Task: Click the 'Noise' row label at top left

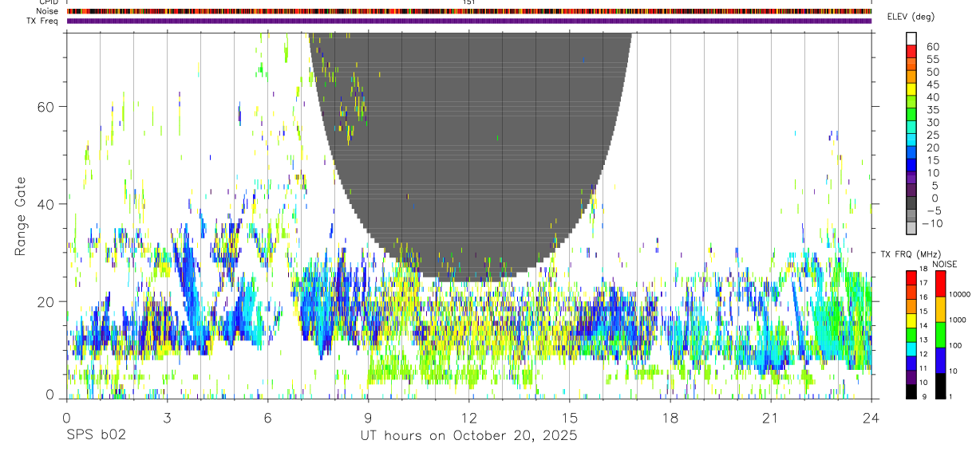Action: pos(48,11)
